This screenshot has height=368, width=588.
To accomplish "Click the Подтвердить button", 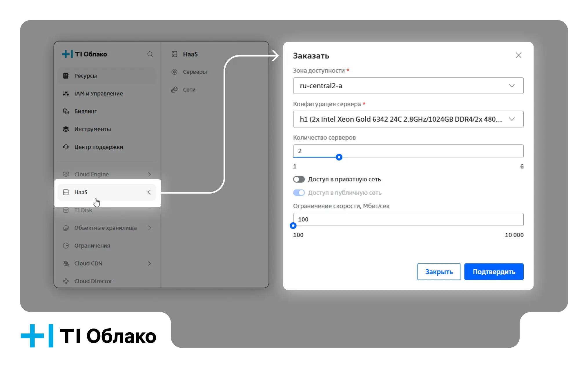I will [x=494, y=272].
